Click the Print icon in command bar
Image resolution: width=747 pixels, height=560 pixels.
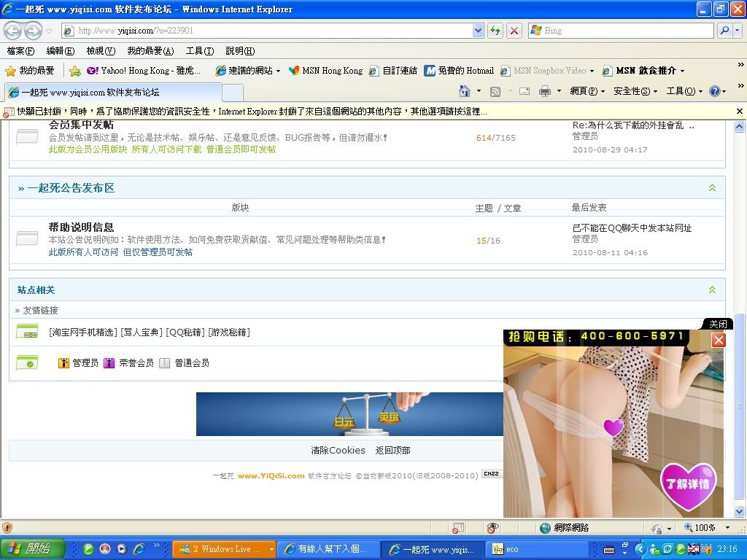[x=544, y=91]
